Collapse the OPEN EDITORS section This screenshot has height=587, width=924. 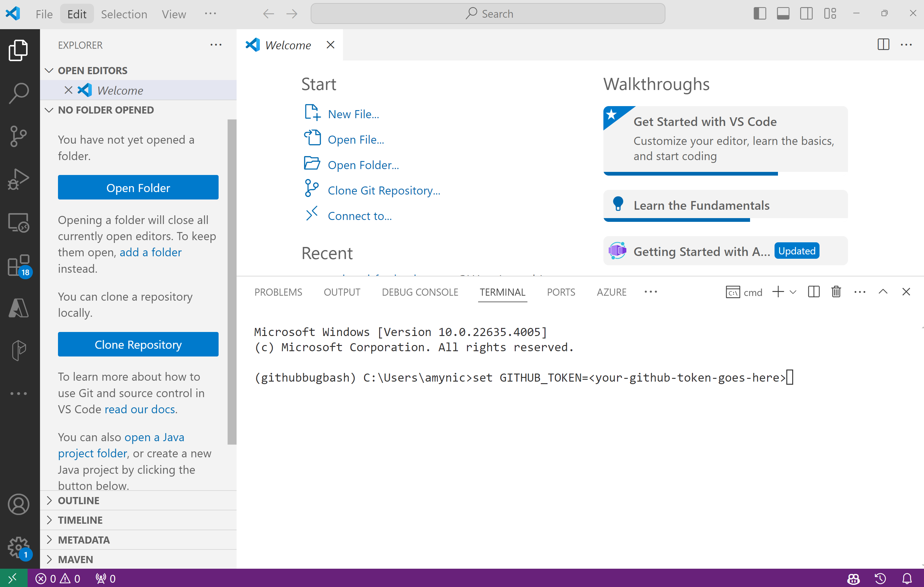tap(92, 71)
